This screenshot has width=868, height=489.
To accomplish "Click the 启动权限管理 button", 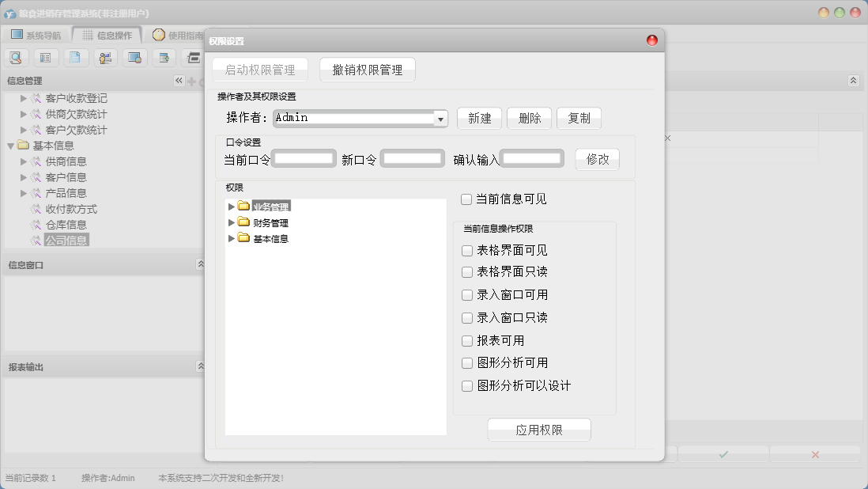I will coord(260,70).
